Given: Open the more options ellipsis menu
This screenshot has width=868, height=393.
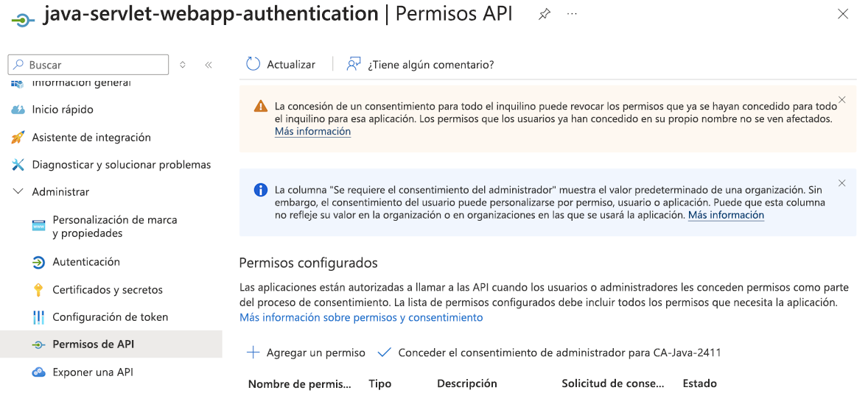Looking at the screenshot, I should [572, 14].
